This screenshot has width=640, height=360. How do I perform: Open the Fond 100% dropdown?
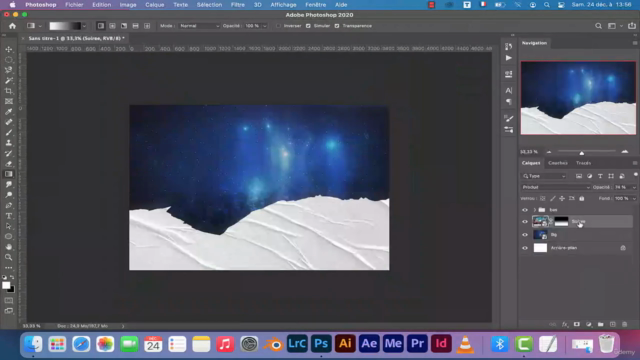tap(634, 198)
